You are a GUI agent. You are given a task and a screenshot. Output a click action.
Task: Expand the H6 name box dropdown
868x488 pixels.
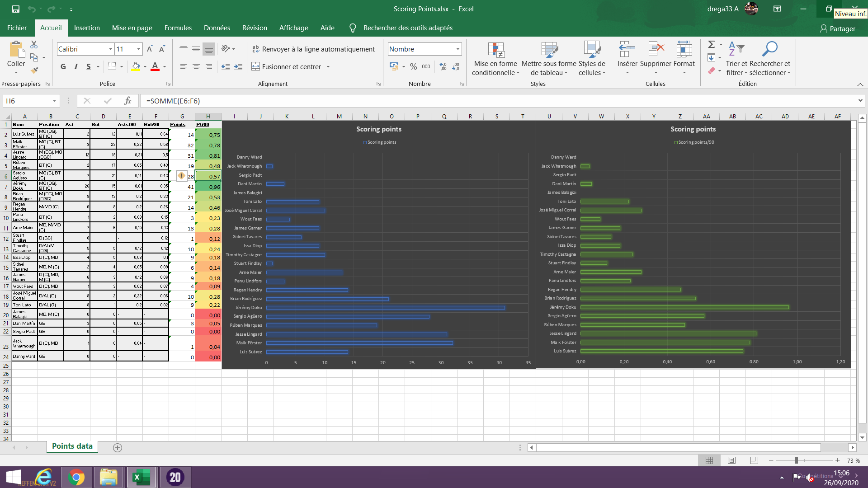(54, 101)
